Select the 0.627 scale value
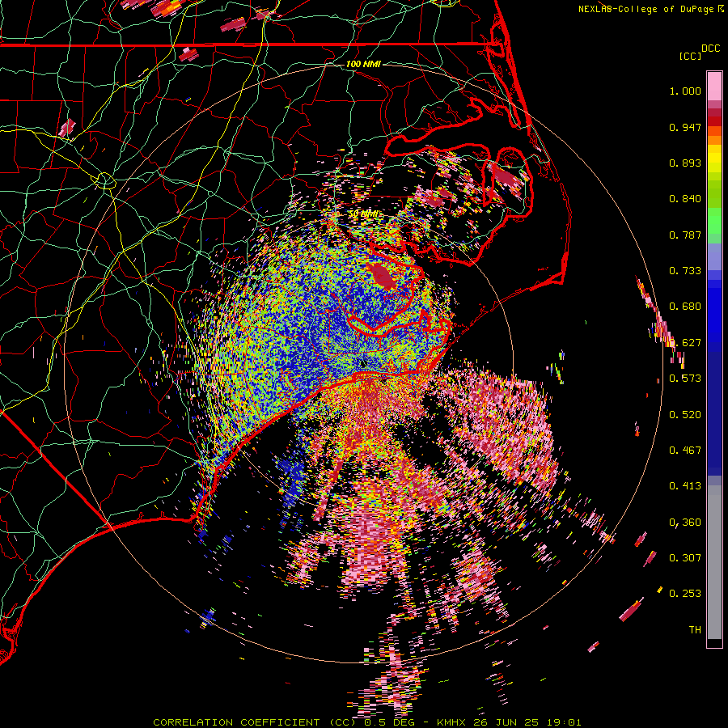 (685, 343)
